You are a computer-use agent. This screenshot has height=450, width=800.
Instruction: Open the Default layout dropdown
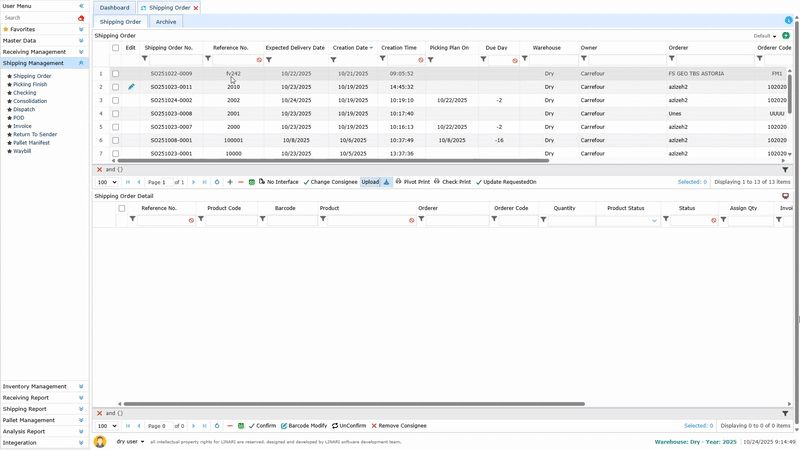[765, 36]
